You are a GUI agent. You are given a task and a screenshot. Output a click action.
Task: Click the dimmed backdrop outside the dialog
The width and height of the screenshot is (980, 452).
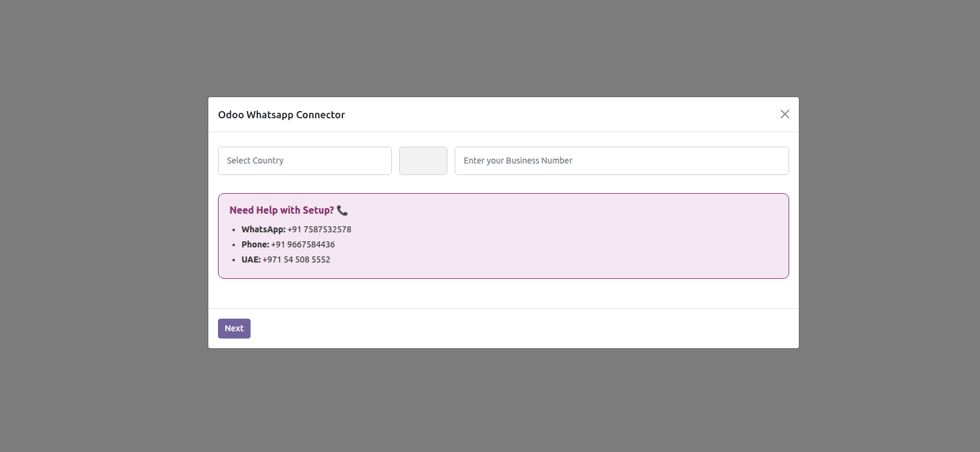(103, 241)
